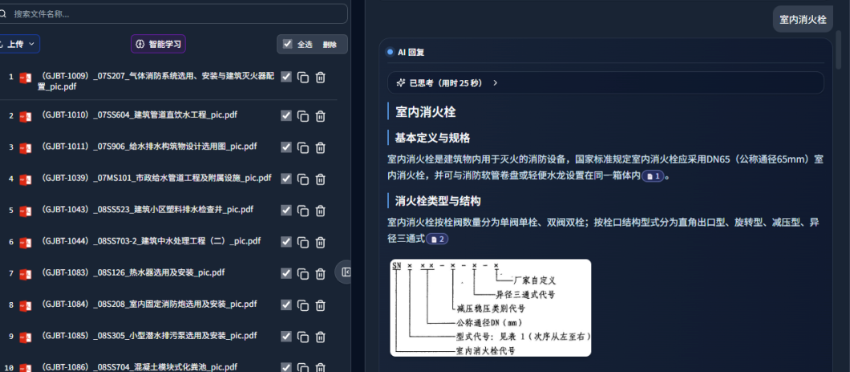Copy the 08S208 室内固定消防炮 file
The image size is (850, 372).
point(304,305)
